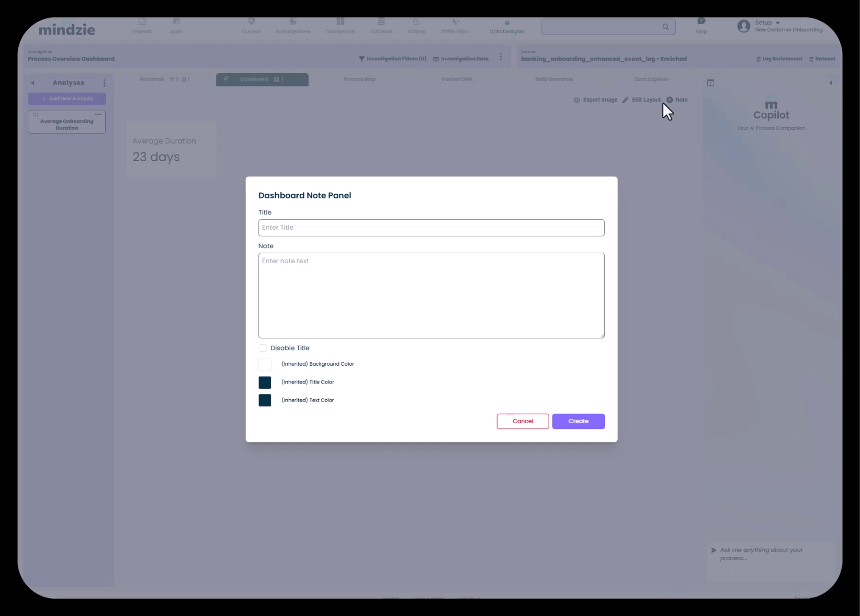Click the Dashboards icon in top navigation

[340, 22]
